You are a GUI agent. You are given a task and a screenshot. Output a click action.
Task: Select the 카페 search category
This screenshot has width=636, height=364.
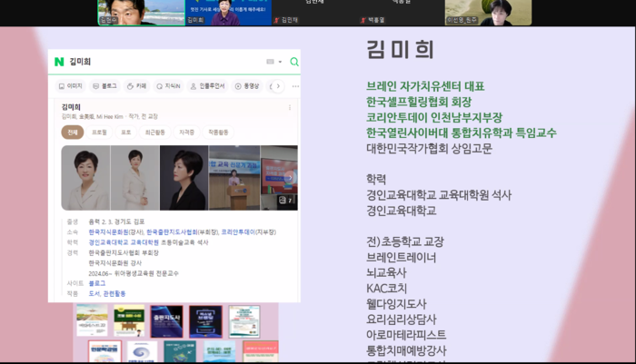(137, 86)
